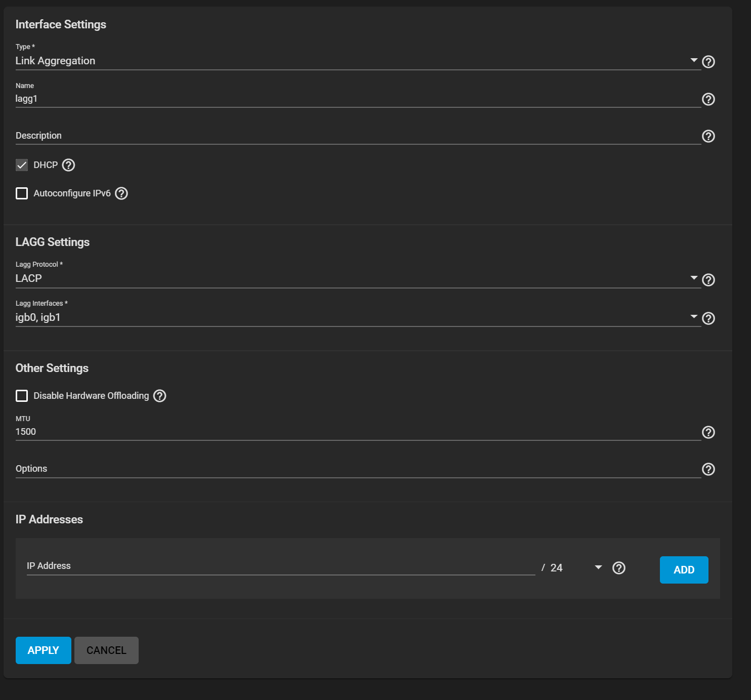Click help icon for Lagg Interfaces
Viewport: 751px width, 700px height.
pos(708,318)
